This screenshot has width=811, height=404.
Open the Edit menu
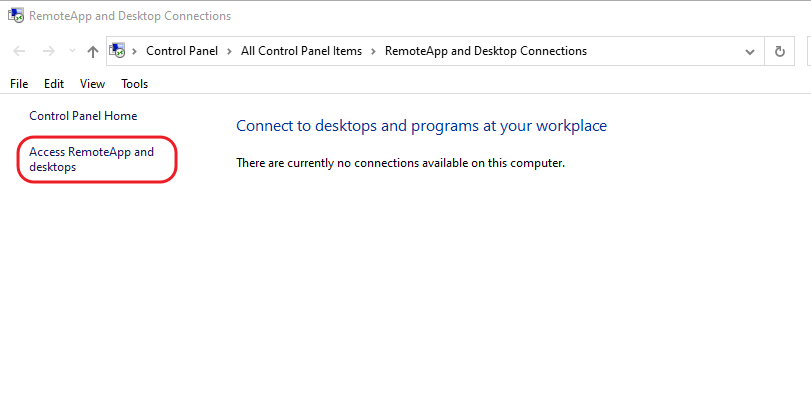(54, 84)
